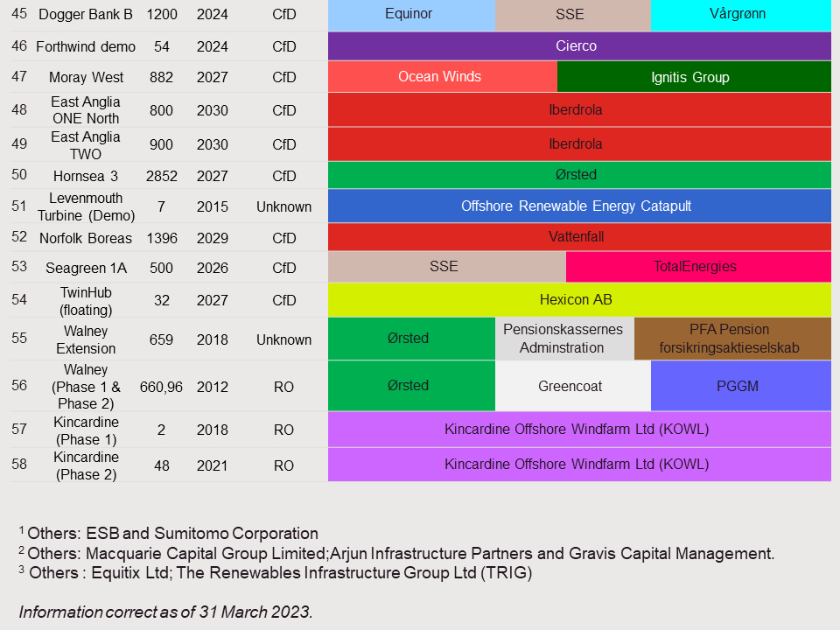Select the 'Information correct as of' note

(165, 612)
